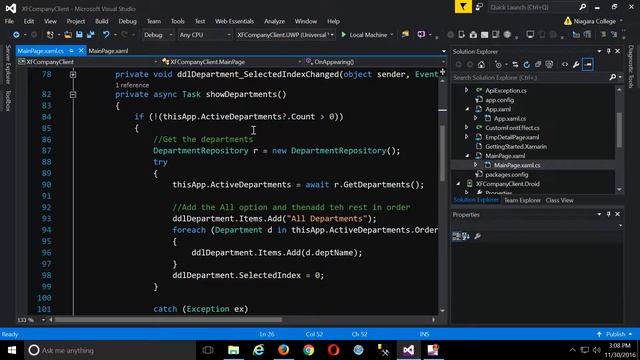The image size is (640, 360).
Task: Click the Solution Explorer Home icon
Action: click(x=482, y=64)
